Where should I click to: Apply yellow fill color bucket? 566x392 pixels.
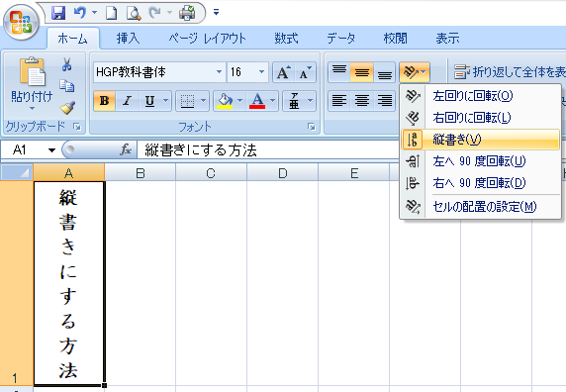226,101
